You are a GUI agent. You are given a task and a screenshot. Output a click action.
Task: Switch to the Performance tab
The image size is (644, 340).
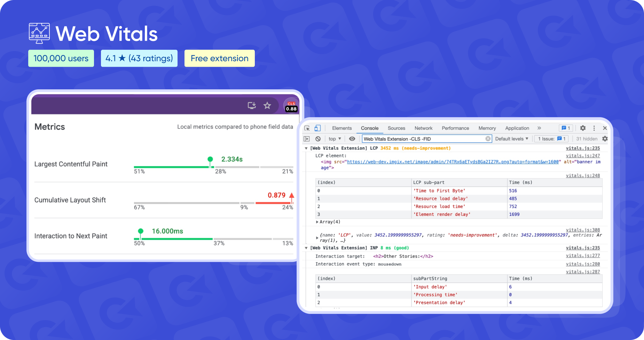tap(455, 128)
